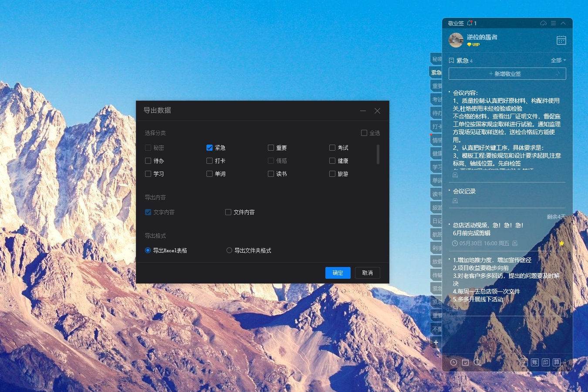Collapse the panel with the up chevron
This screenshot has width=588, height=392.
coord(563,23)
